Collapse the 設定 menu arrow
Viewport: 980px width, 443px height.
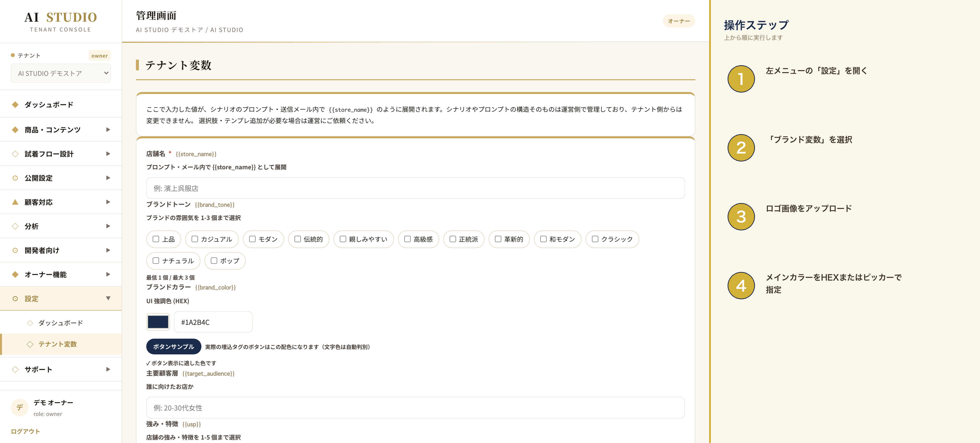[x=108, y=299]
